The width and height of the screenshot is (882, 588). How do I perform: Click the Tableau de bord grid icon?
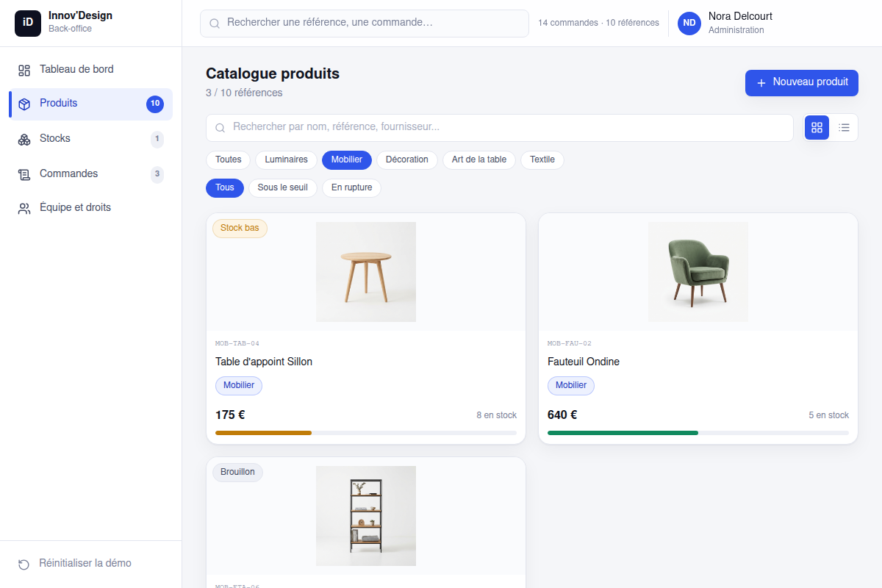[24, 70]
